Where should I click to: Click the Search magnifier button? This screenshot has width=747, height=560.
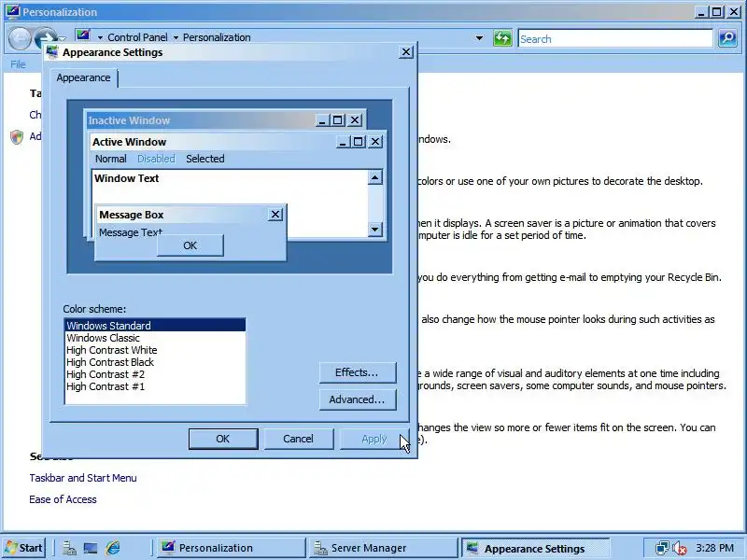point(728,38)
